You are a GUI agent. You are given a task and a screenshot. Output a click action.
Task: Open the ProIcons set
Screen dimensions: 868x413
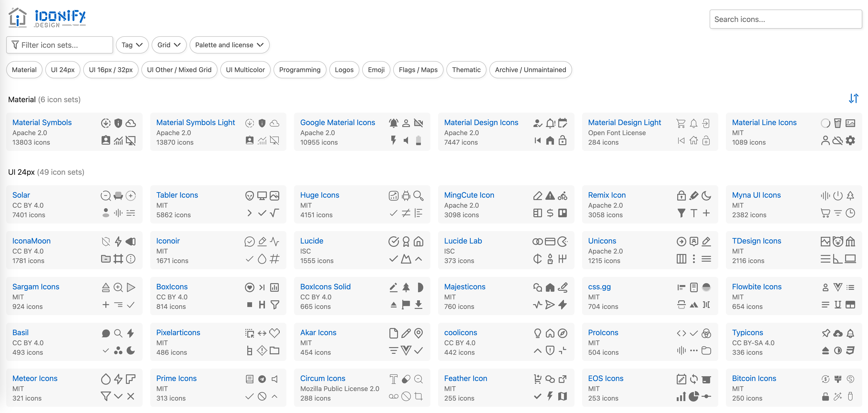pos(603,333)
